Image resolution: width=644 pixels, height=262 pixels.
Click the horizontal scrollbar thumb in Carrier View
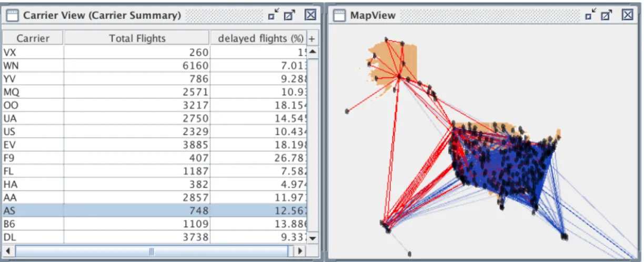(x=151, y=252)
